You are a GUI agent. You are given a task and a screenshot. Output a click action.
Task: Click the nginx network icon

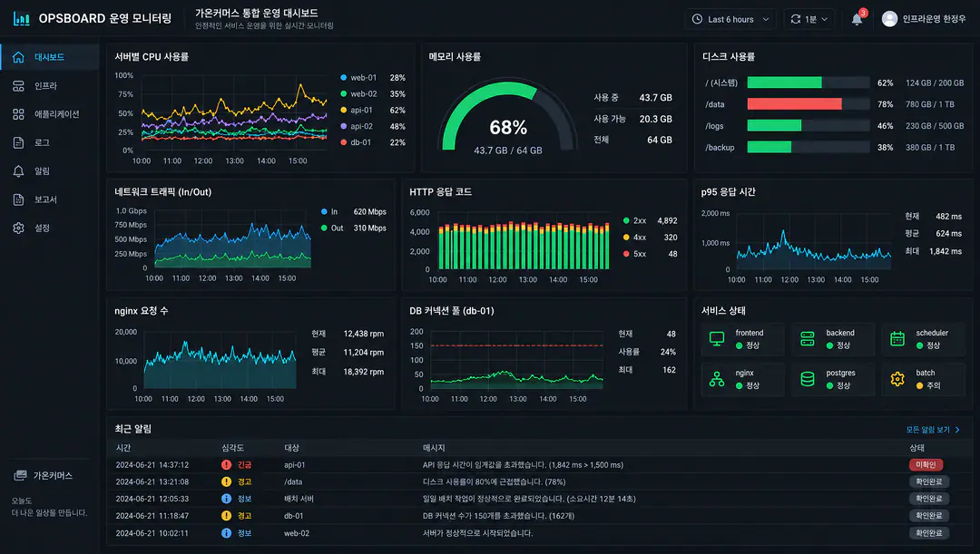pos(717,378)
